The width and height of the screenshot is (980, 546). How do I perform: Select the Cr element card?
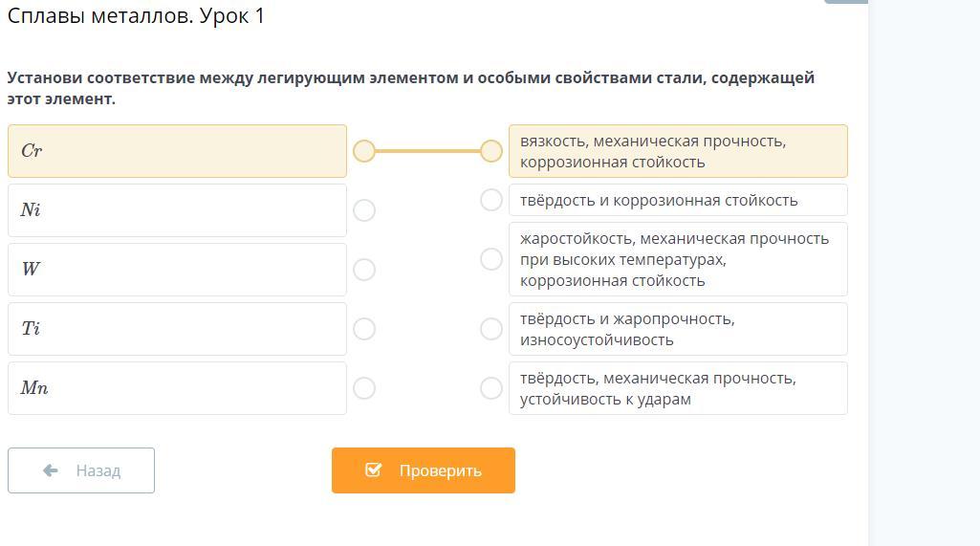pyautogui.click(x=177, y=151)
